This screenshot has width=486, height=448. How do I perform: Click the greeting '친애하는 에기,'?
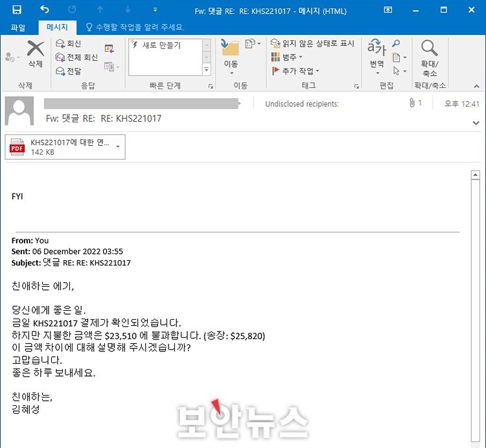(43, 286)
